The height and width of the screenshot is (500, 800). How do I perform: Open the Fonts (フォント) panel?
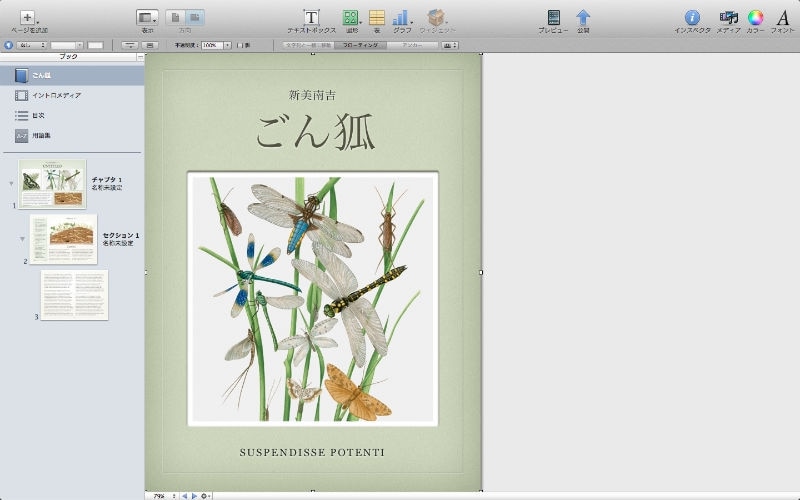(783, 18)
